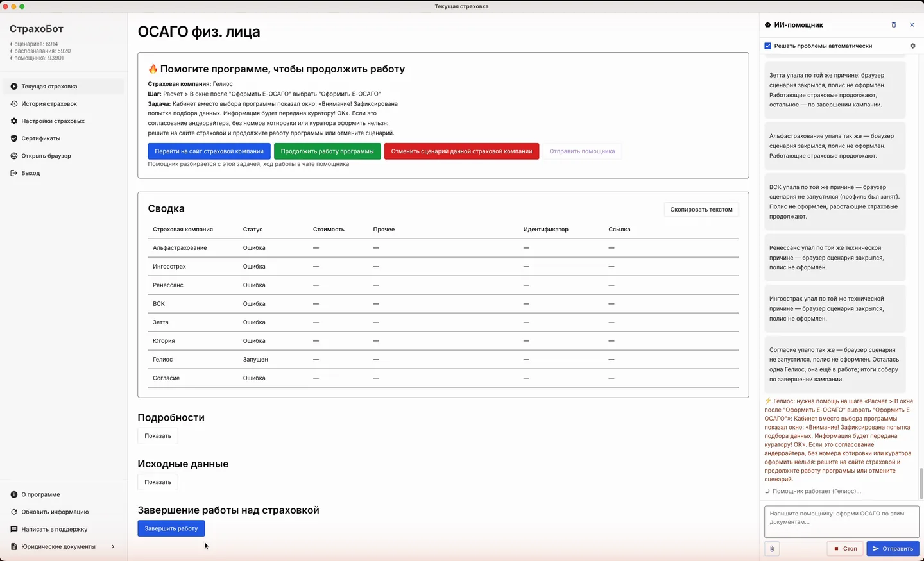
Task: Expand Юридические документы chevron
Action: pos(113,546)
